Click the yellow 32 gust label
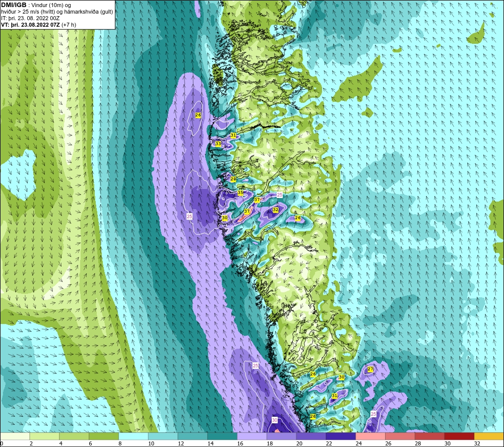504x447 pixels. [x=276, y=210]
